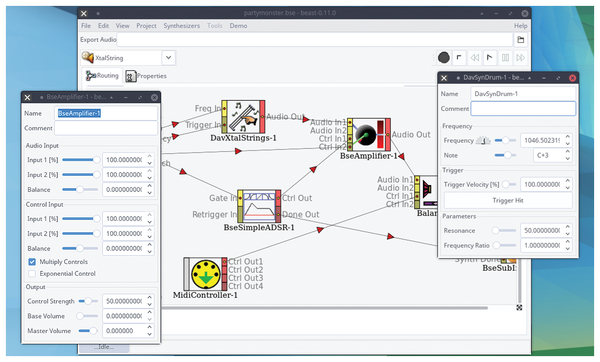600x362 pixels.
Task: Click the Control Strength slider
Action: [88, 301]
